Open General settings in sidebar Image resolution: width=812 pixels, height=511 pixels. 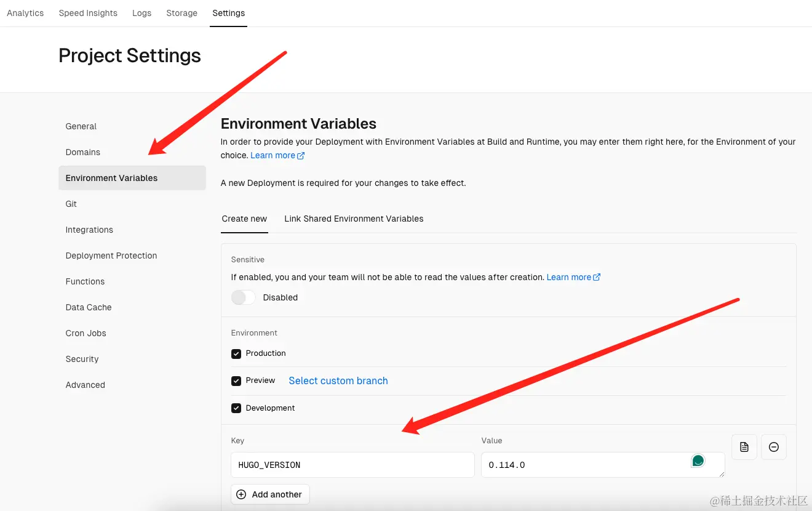pos(132,126)
